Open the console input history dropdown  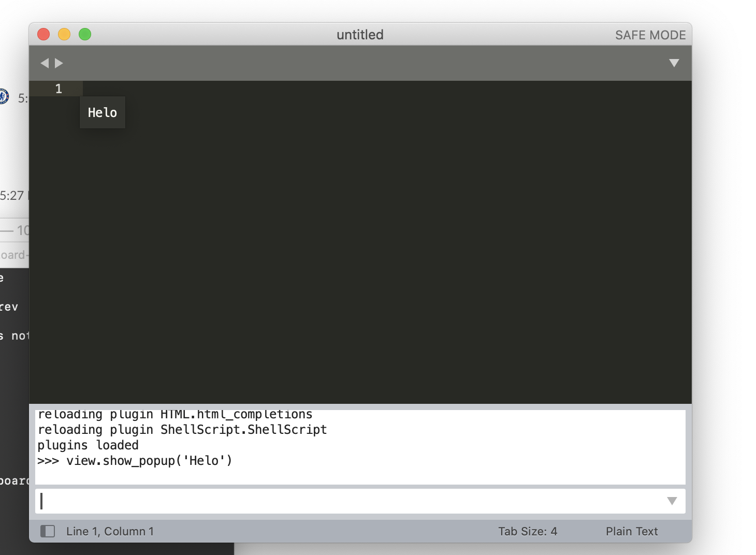[672, 501]
